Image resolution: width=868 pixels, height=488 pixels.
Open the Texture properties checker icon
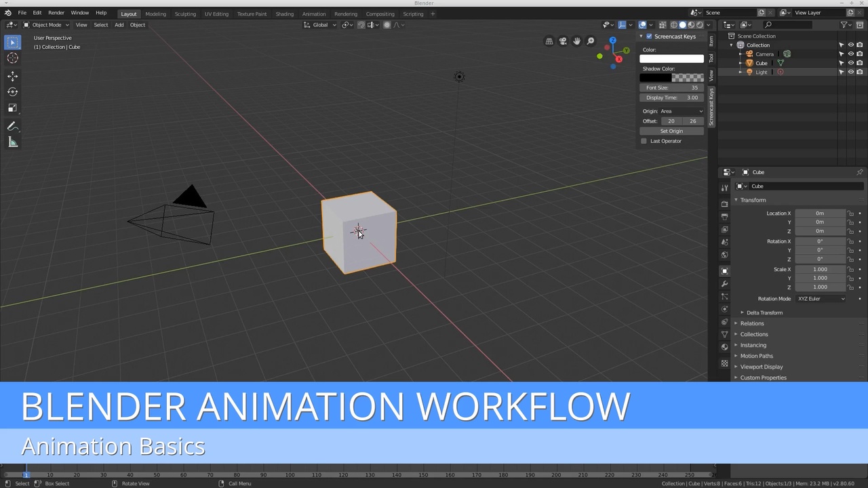point(725,364)
